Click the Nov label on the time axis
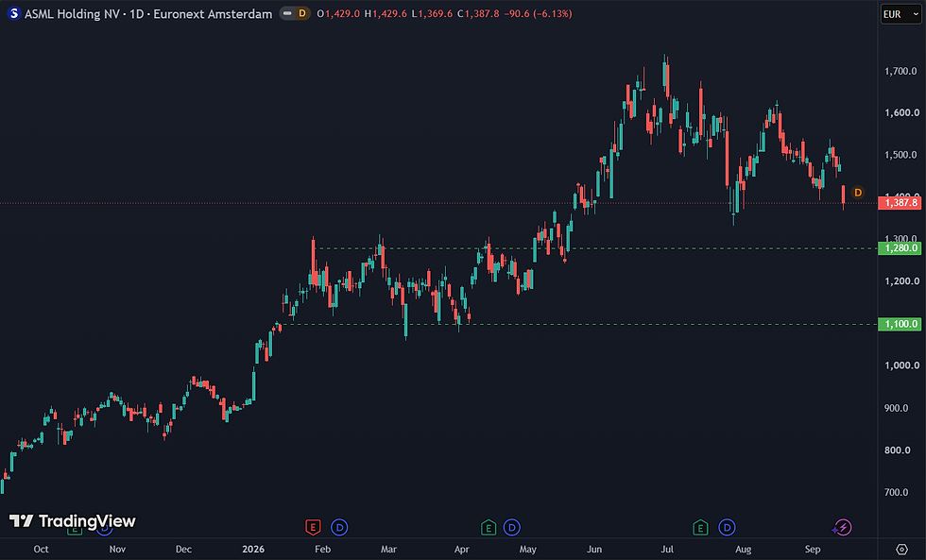 click(117, 549)
